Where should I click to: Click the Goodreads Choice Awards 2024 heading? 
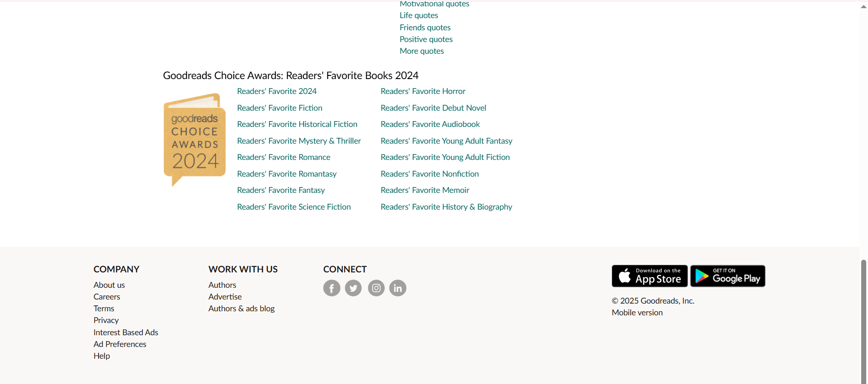coord(291,75)
